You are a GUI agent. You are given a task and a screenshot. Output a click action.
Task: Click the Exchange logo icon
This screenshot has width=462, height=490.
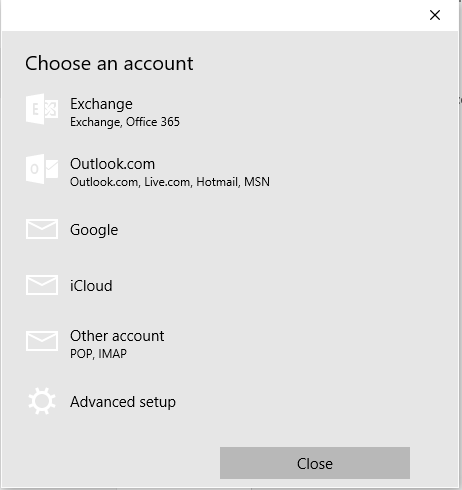[x=42, y=109]
